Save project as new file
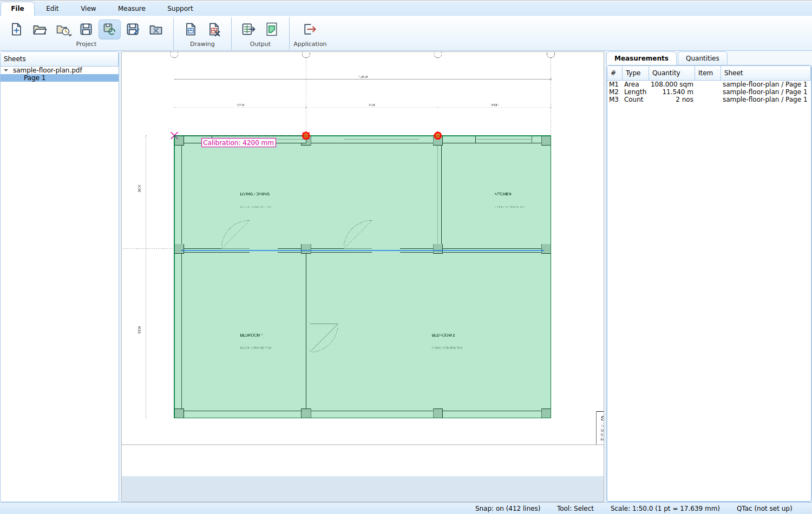This screenshot has height=514, width=812. [133, 29]
